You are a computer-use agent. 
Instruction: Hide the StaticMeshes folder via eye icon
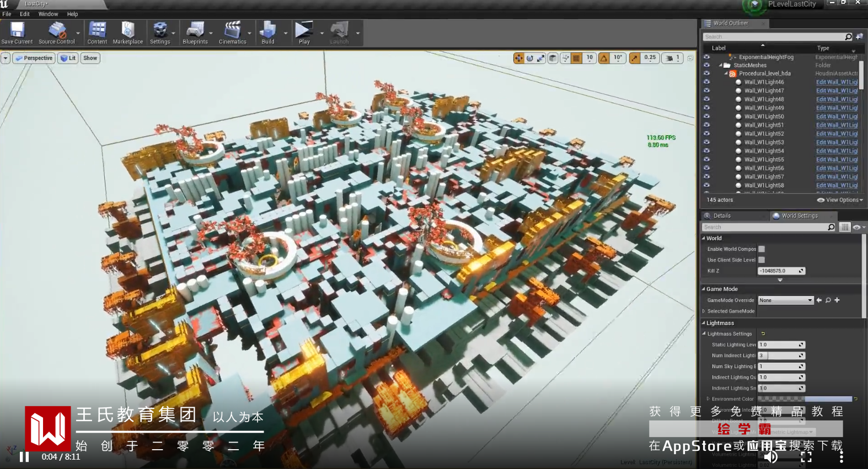pyautogui.click(x=707, y=65)
